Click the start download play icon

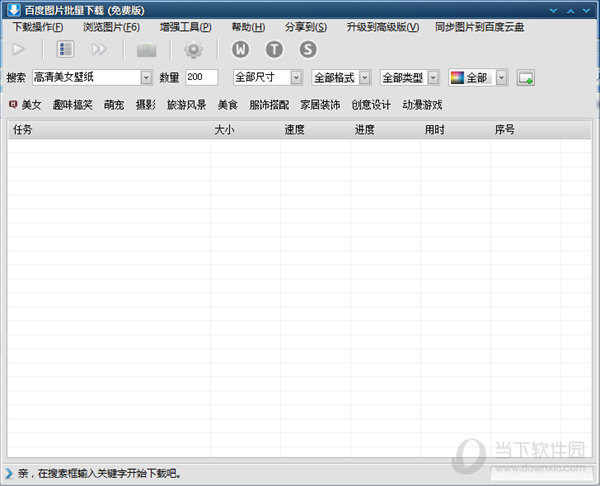pos(18,49)
